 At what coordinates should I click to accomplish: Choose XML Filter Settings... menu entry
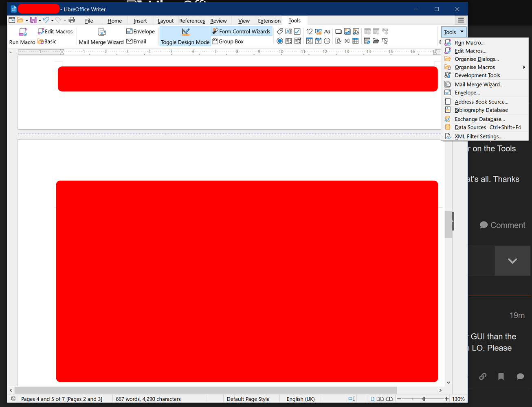coord(485,136)
